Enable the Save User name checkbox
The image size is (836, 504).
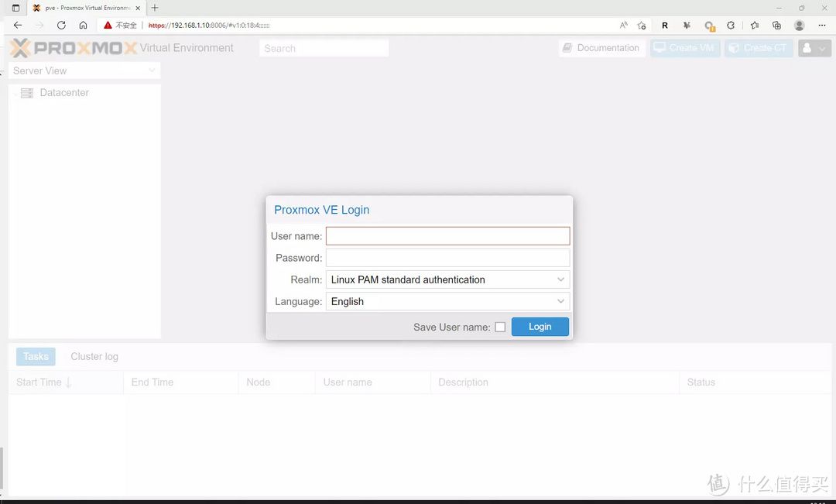500,327
